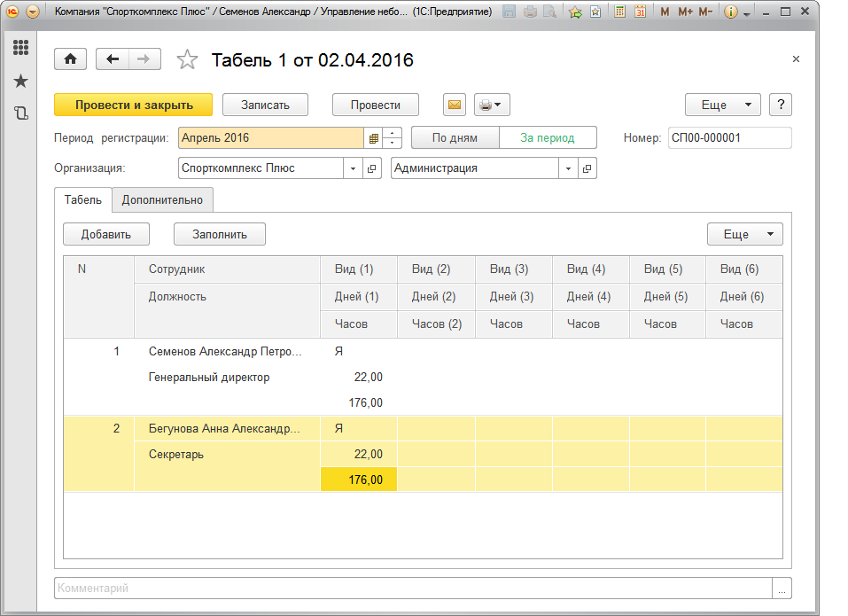Open the print dropdown menu
Viewport: 848px width, 616px height.
[x=491, y=105]
